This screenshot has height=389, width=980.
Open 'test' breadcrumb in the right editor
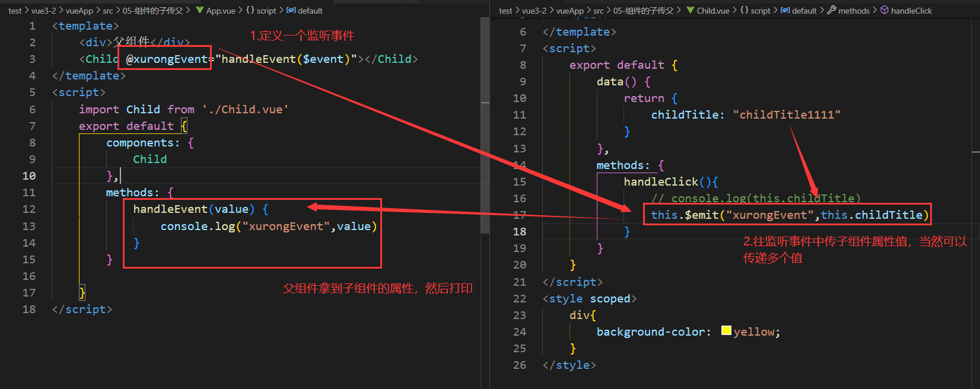coord(505,11)
